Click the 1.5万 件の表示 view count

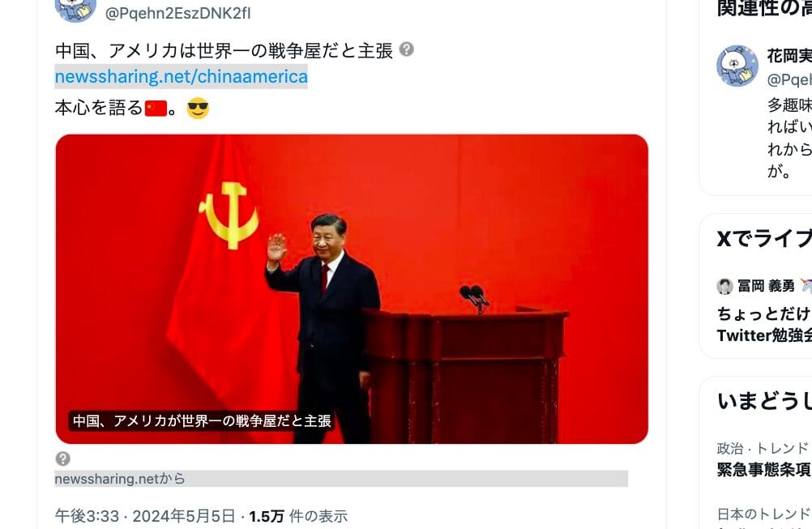tap(298, 516)
